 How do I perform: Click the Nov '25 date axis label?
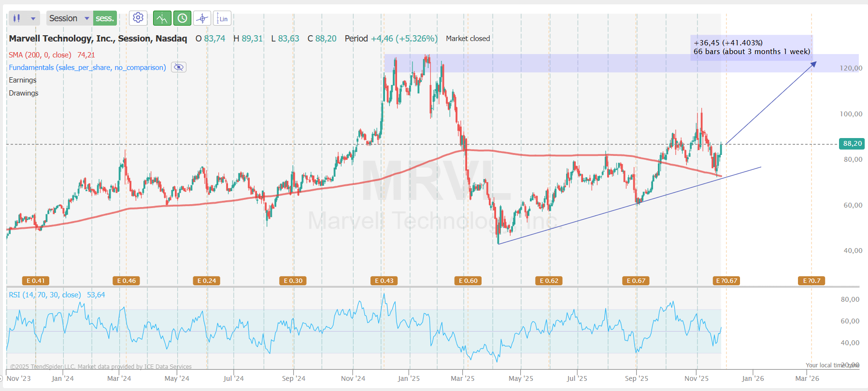pos(697,378)
